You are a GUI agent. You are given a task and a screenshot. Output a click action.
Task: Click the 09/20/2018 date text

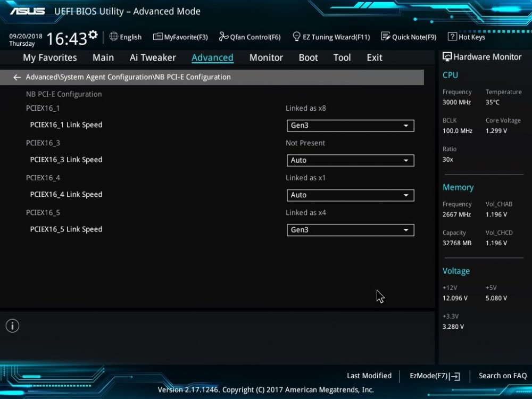point(26,36)
